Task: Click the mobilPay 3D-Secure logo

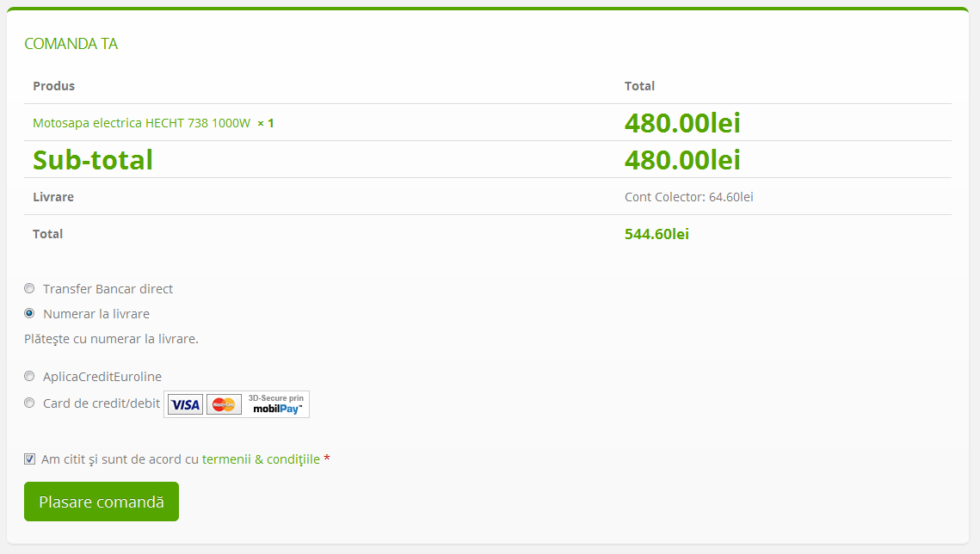Action: (x=276, y=404)
